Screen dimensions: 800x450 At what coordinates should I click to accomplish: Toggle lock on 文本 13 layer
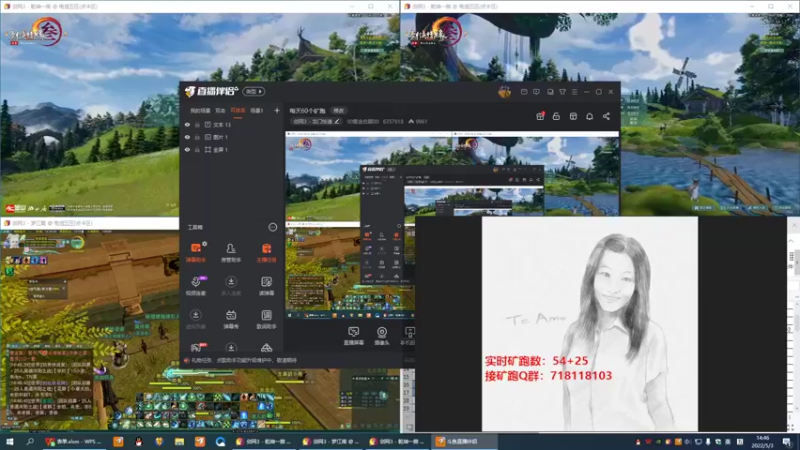pos(197,124)
